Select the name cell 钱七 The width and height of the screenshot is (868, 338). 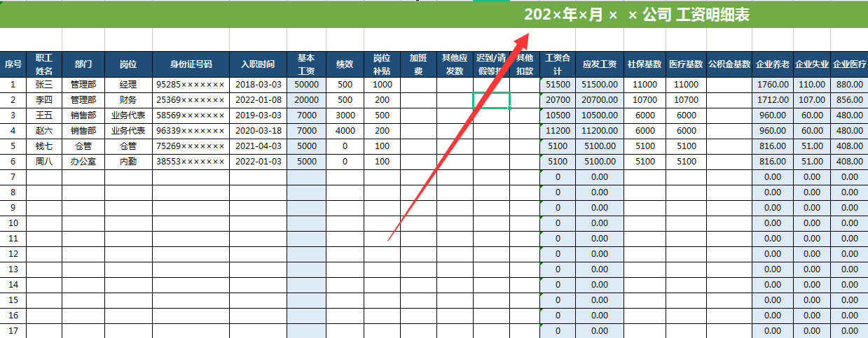coord(44,146)
